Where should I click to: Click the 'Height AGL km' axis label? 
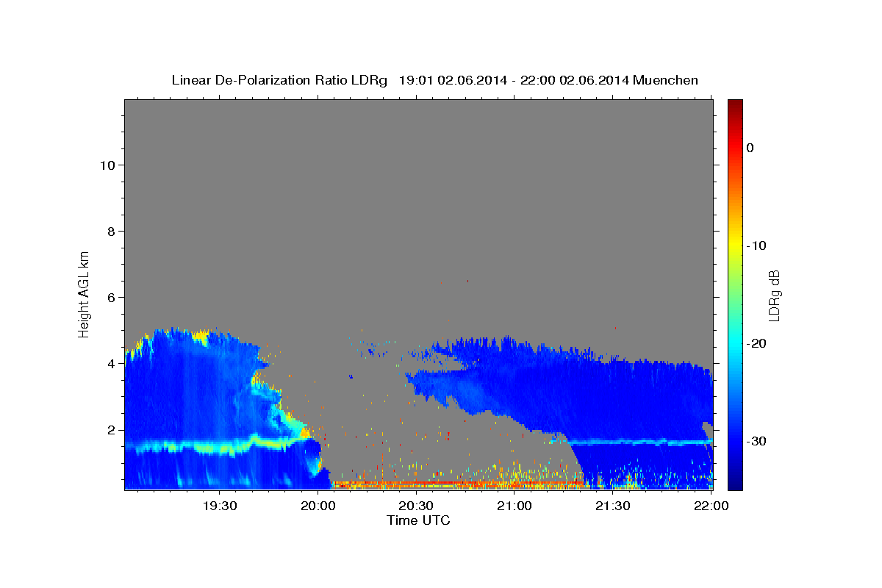point(84,293)
